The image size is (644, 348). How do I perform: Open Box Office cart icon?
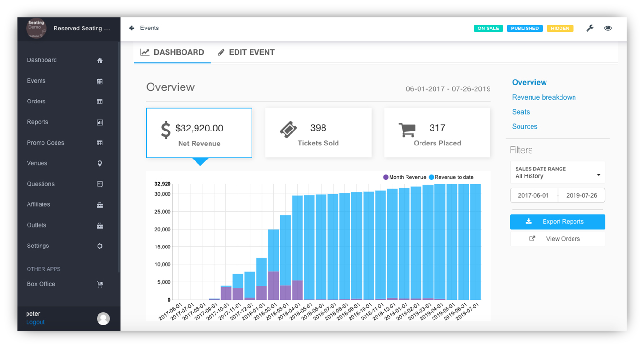(99, 284)
